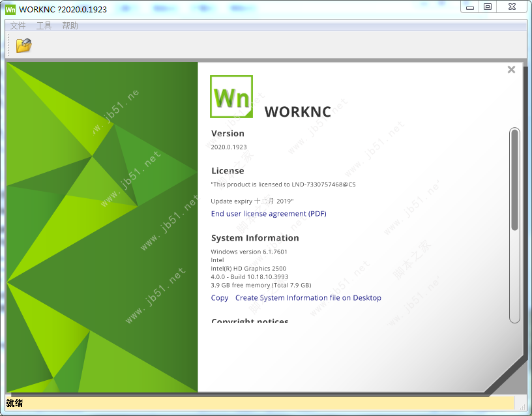532x416 pixels.
Task: Click the version number 2020.0.1923 text
Action: coord(229,147)
